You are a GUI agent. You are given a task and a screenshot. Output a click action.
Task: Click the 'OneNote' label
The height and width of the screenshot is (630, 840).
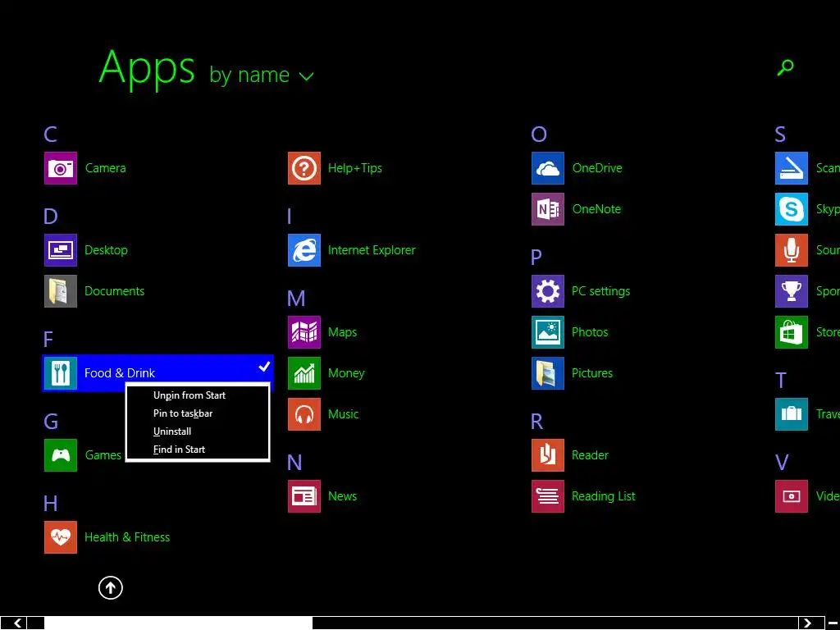point(597,209)
